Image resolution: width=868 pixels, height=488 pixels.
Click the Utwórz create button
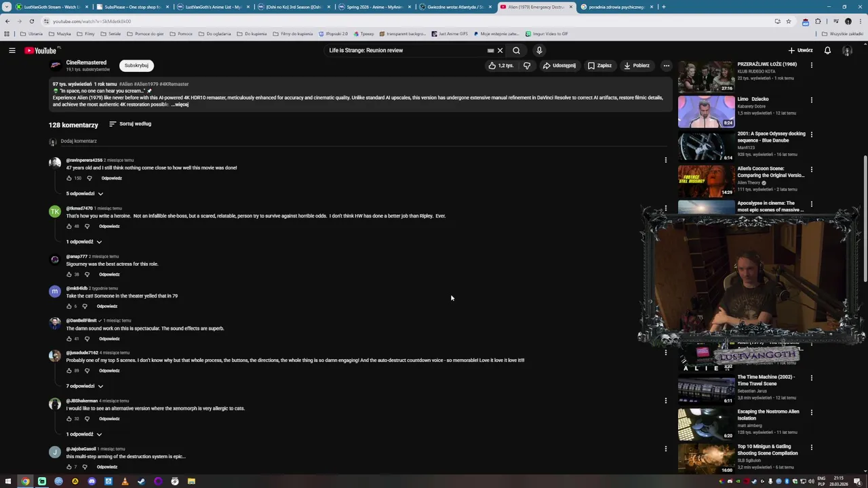800,50
